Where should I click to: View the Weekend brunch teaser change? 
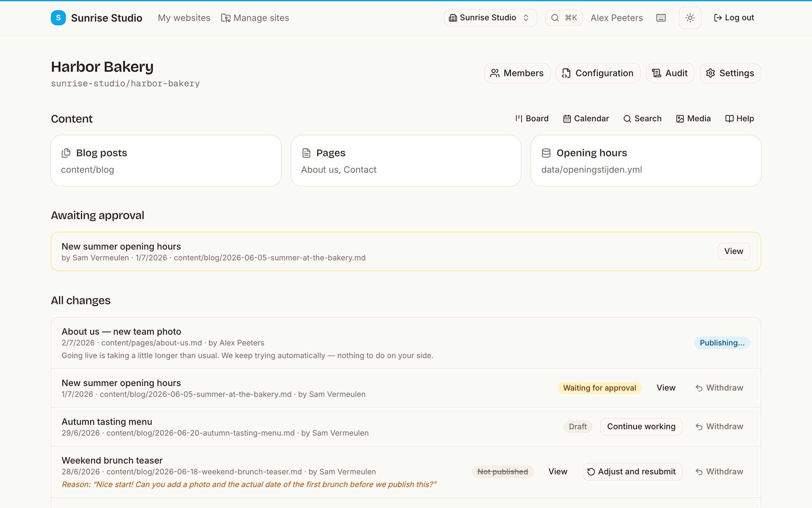(x=558, y=472)
